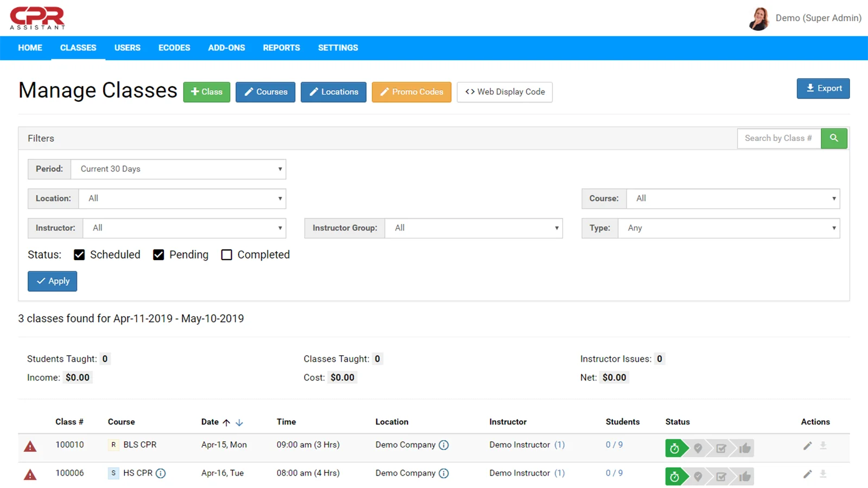Click the pencil edit icon for class 100010
868x488 pixels.
pyautogui.click(x=807, y=446)
